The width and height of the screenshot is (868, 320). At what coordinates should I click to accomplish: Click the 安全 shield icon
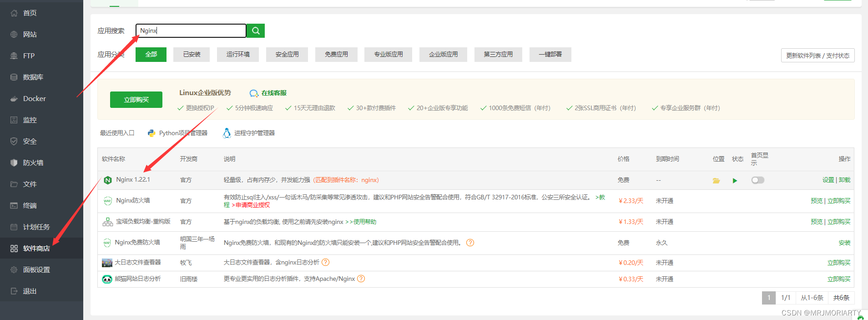pyautogui.click(x=14, y=142)
